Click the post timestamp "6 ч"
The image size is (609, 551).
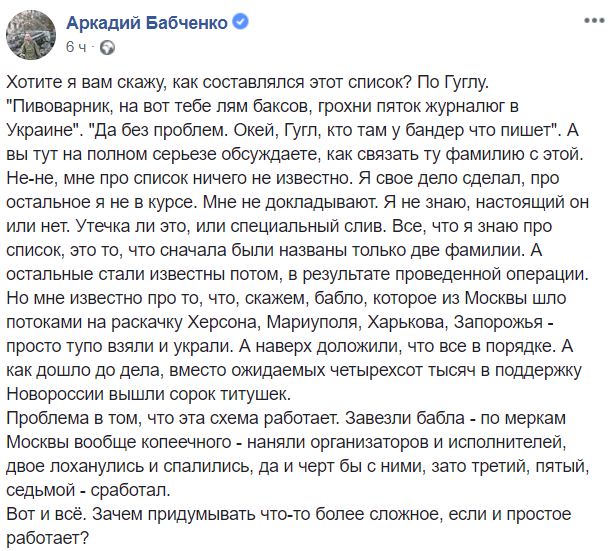[x=75, y=47]
